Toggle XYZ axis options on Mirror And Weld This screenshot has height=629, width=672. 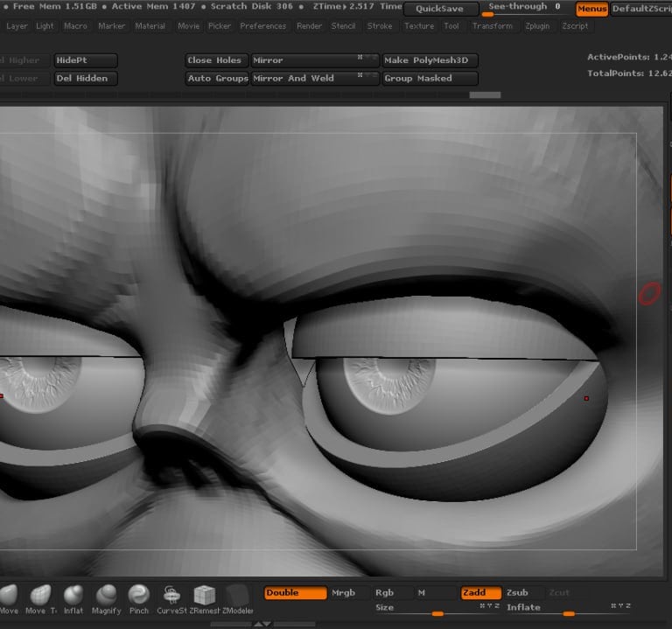click(x=367, y=75)
